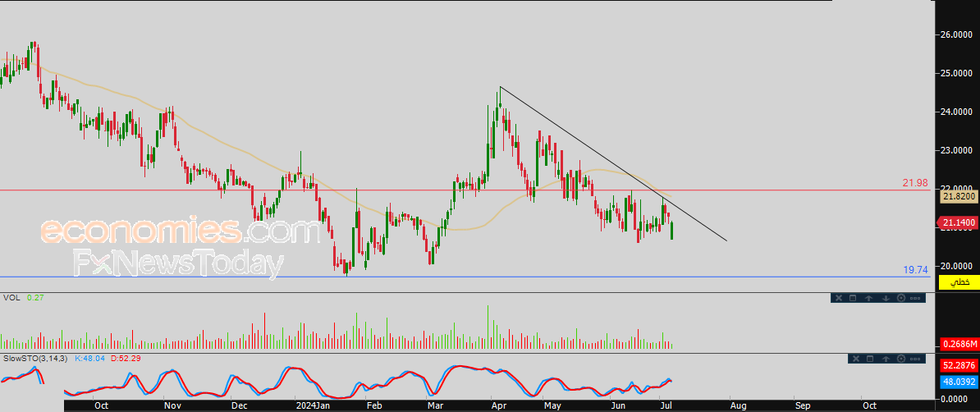980x412 pixels.
Task: Select the 21.8200 moving average tag
Action: click(x=959, y=196)
